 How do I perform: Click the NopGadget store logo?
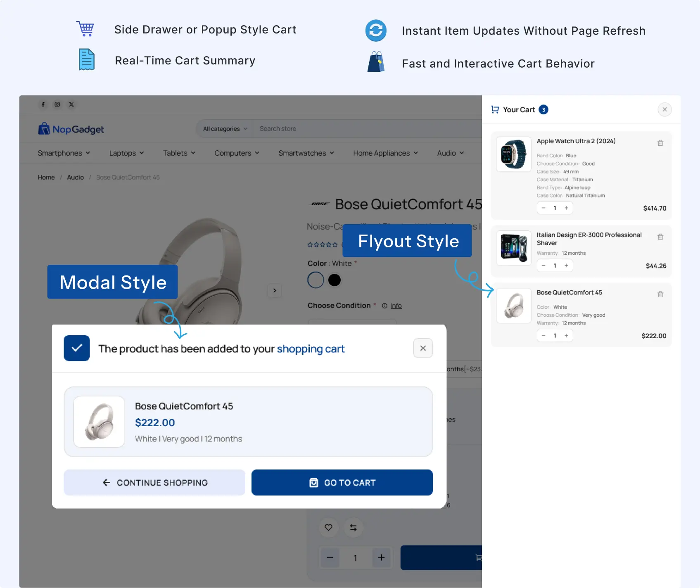tap(71, 129)
